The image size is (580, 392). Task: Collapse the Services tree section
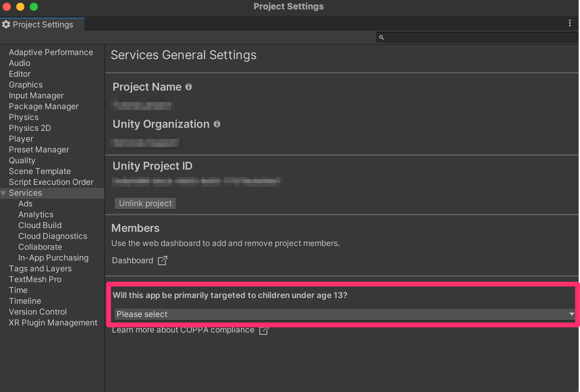[3, 193]
